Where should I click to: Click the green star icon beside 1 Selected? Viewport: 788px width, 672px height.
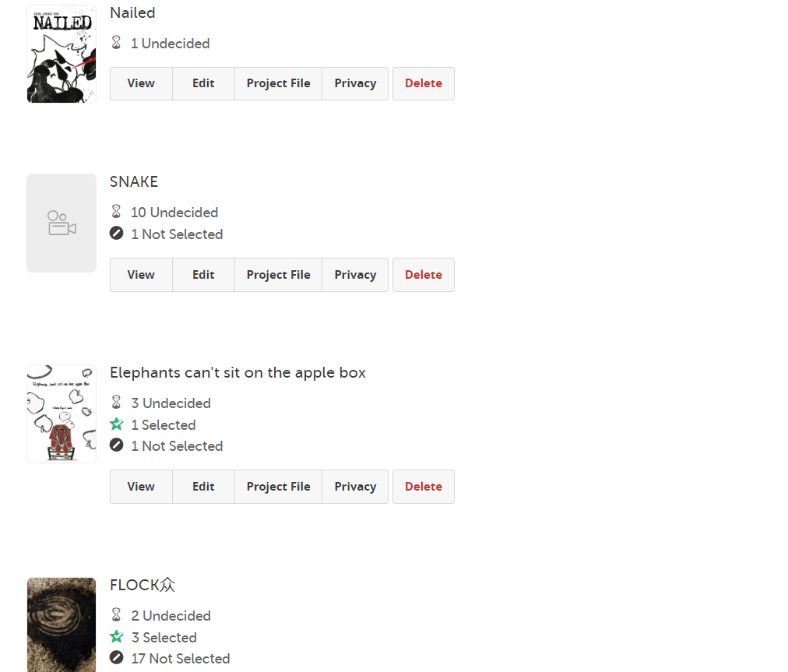(x=117, y=424)
